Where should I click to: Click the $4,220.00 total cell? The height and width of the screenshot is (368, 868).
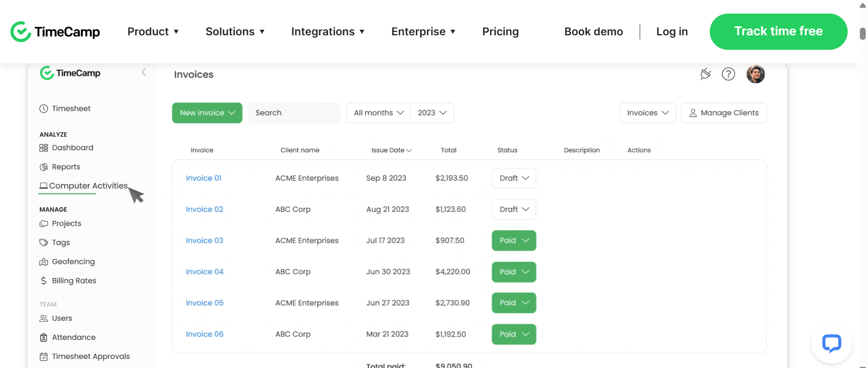pos(453,272)
